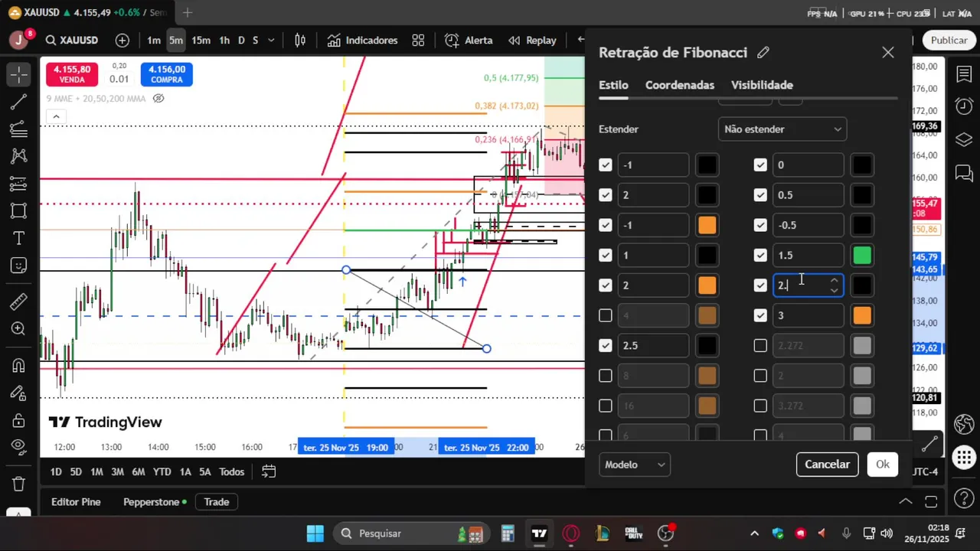Select the text annotation tool
This screenshot has width=980, height=551.
click(x=19, y=238)
